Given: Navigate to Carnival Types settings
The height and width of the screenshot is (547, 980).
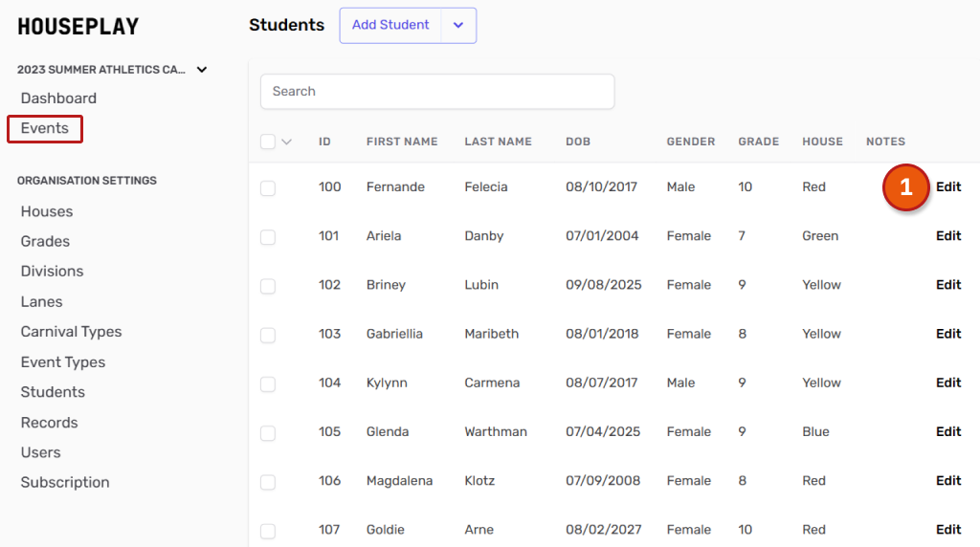Looking at the screenshot, I should (71, 332).
